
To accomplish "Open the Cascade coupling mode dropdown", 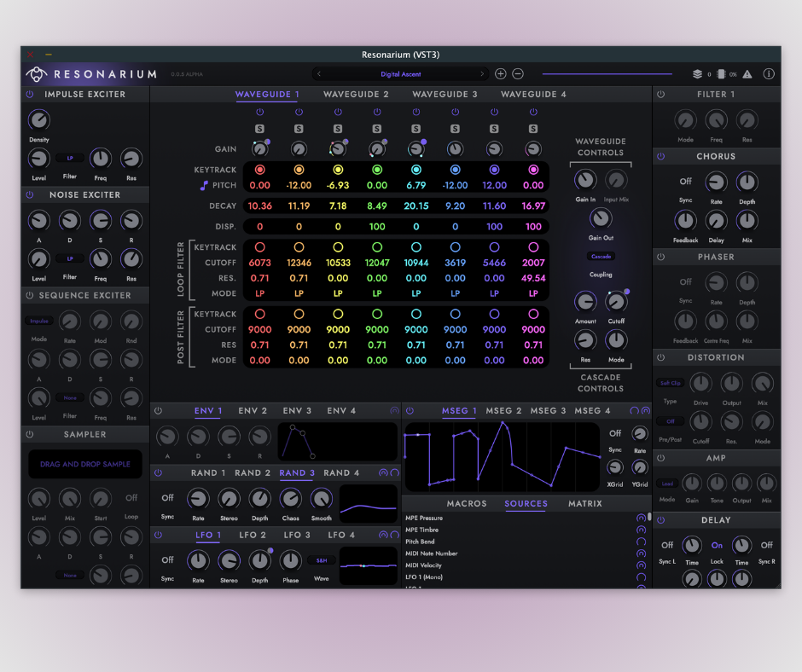I will click(601, 256).
